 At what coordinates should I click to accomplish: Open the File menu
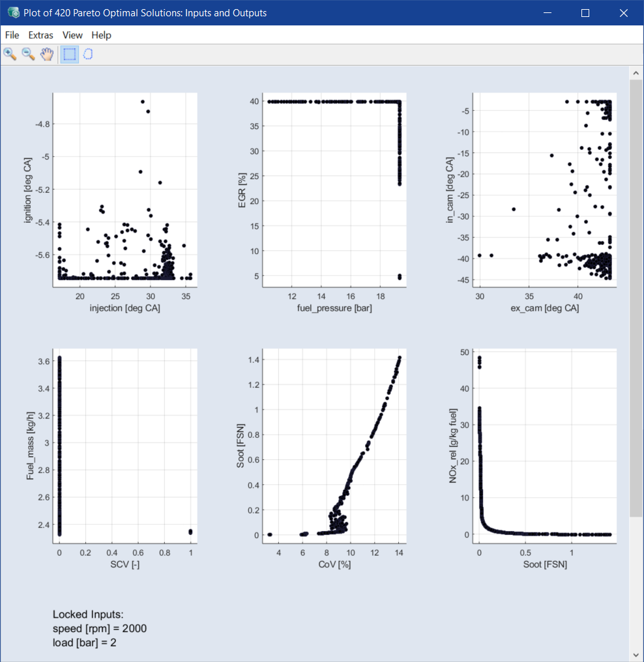click(12, 35)
